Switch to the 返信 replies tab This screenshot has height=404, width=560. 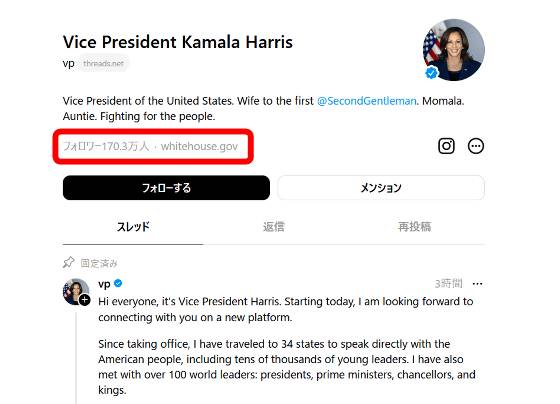pos(274,227)
